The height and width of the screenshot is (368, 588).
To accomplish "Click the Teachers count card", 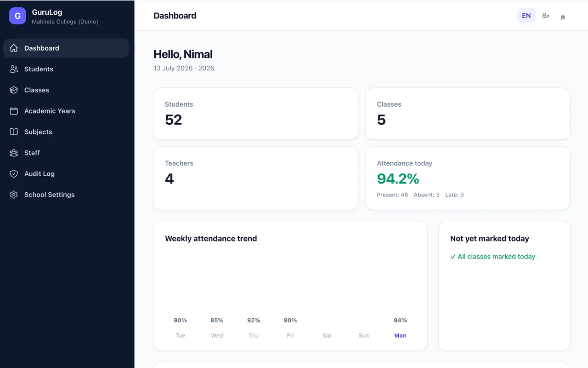I will (x=255, y=178).
